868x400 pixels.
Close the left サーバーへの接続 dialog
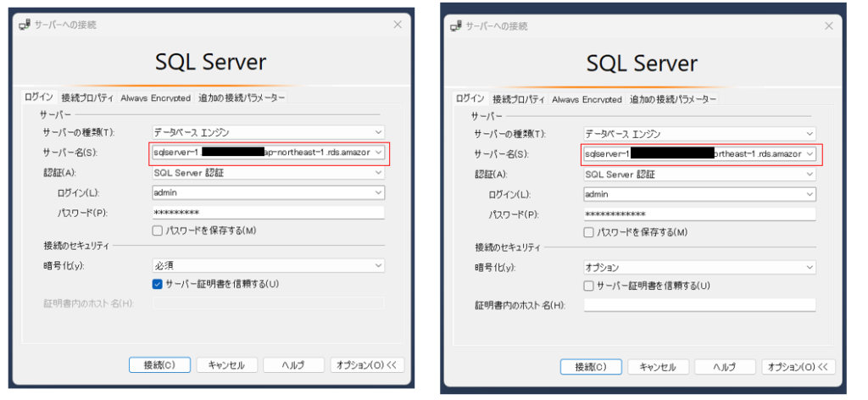click(398, 25)
